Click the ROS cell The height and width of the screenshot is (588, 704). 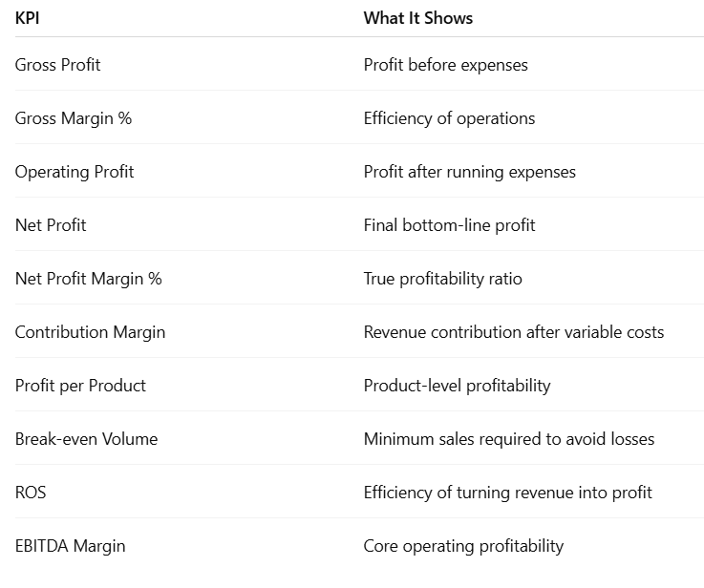(x=31, y=493)
